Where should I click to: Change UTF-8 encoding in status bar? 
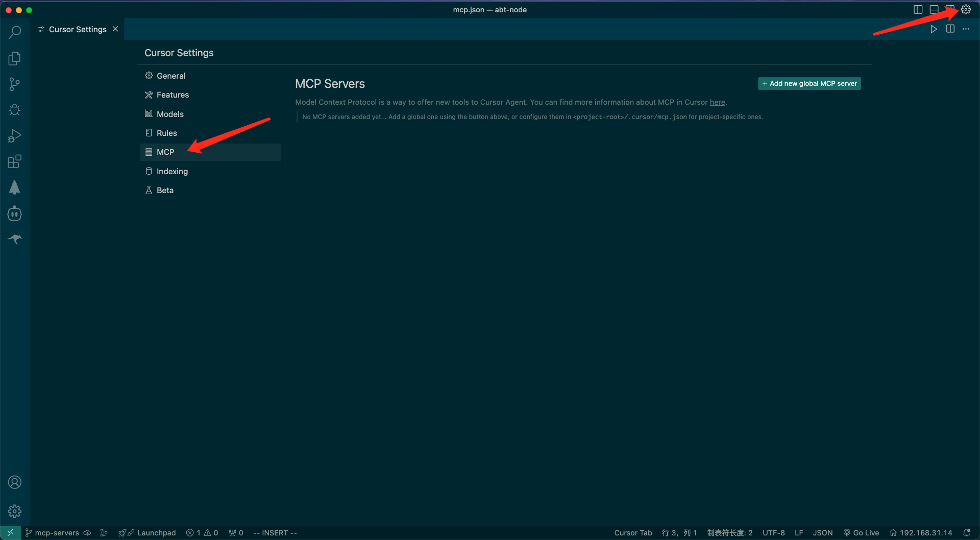tap(773, 533)
